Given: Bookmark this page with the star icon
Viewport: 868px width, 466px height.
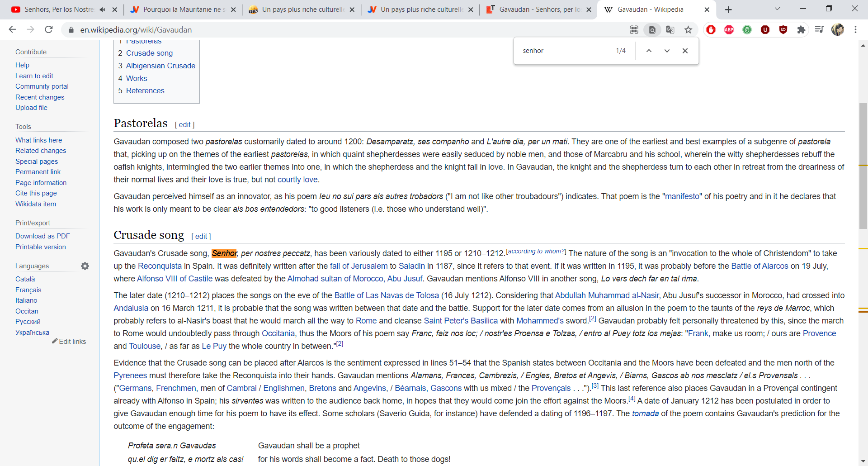Looking at the screenshot, I should 688,30.
